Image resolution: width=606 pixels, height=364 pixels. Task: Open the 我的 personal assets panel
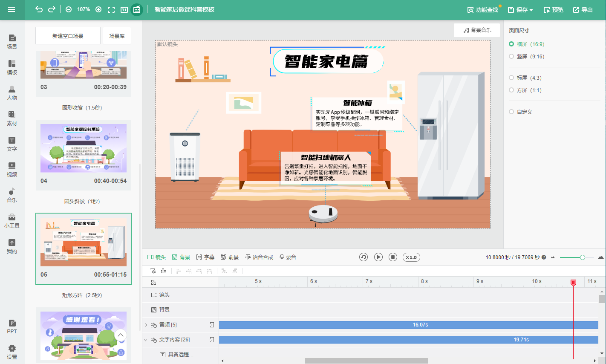(x=12, y=246)
